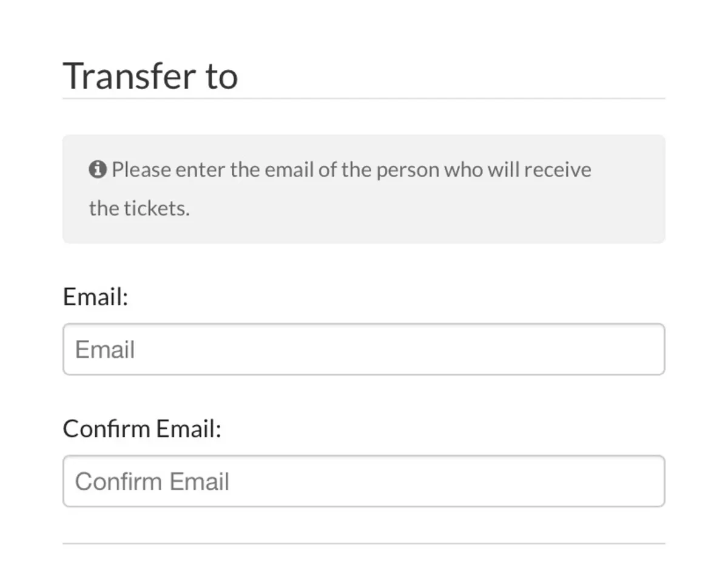Focus the Confirm Email input field

coord(364,481)
